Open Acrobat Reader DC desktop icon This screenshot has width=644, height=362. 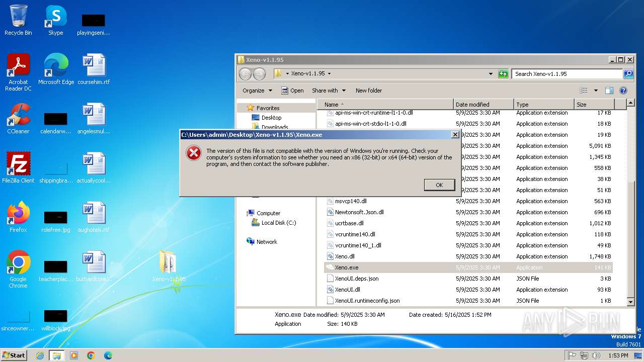18,72
